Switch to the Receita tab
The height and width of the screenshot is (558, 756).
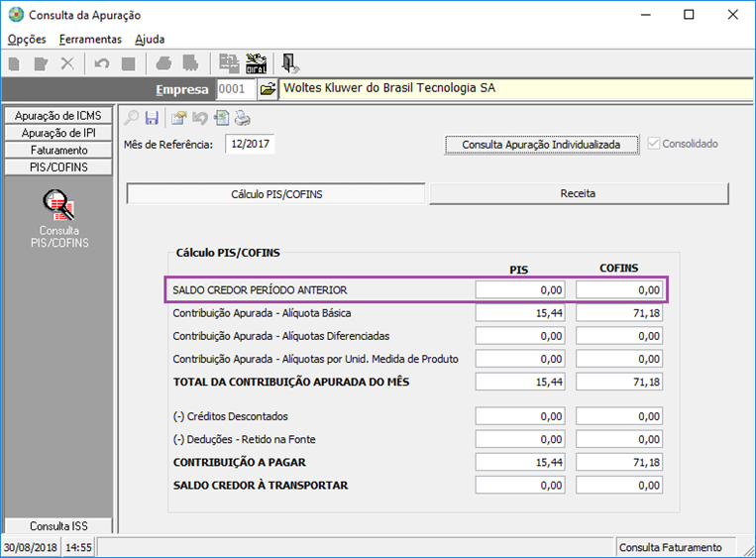point(578,193)
